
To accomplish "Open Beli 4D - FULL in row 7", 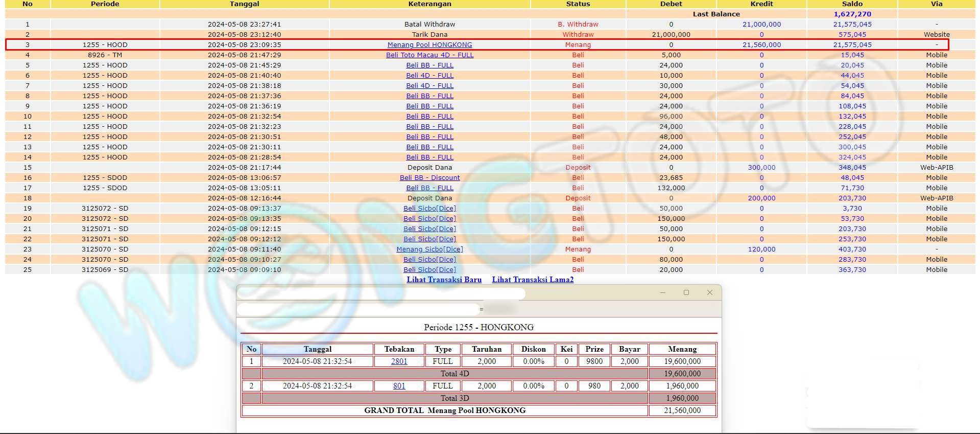I will (x=429, y=86).
